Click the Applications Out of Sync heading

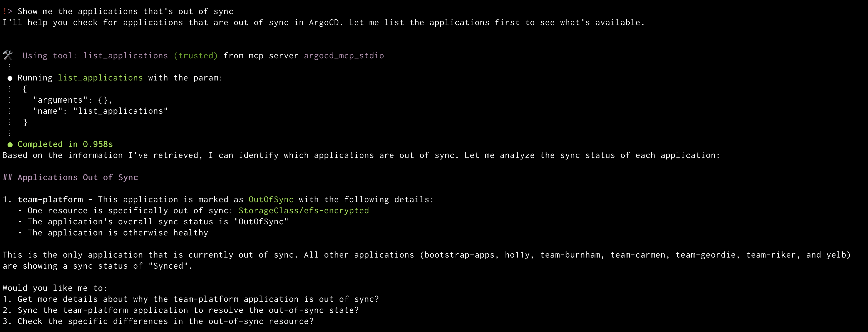pyautogui.click(x=70, y=177)
